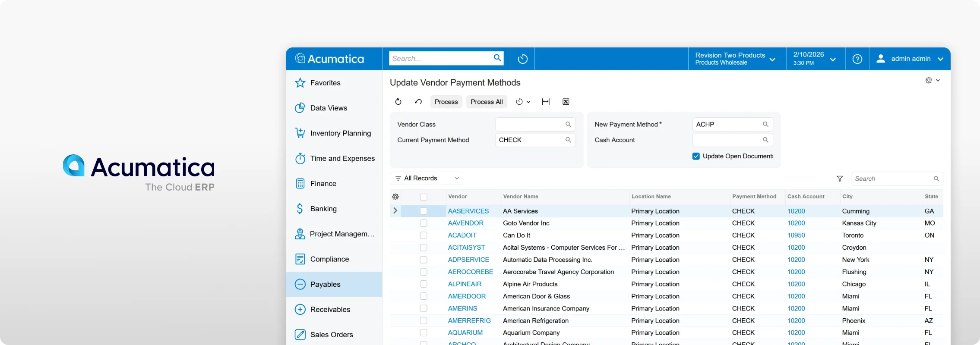Image resolution: width=980 pixels, height=345 pixels.
Task: Expand the page settings gear dropdown arrow
Action: tap(938, 81)
